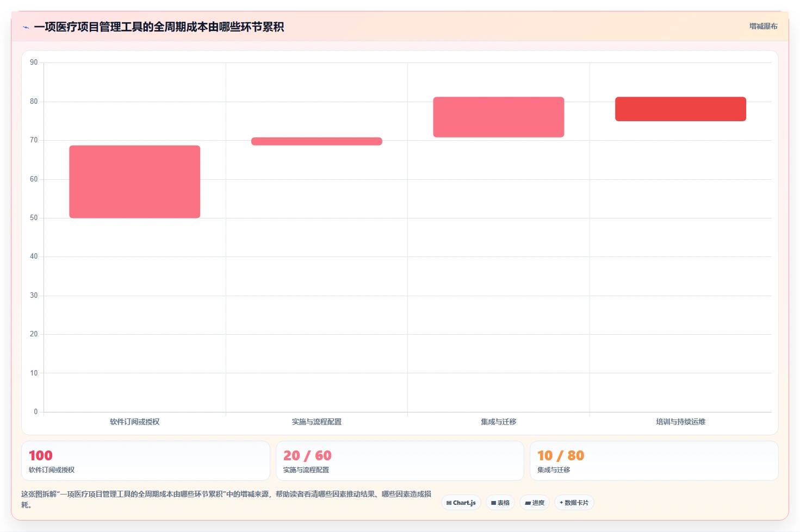The width and height of the screenshot is (800, 532).
Task: Click the x-axis label 集成与迁移
Action: pos(499,422)
